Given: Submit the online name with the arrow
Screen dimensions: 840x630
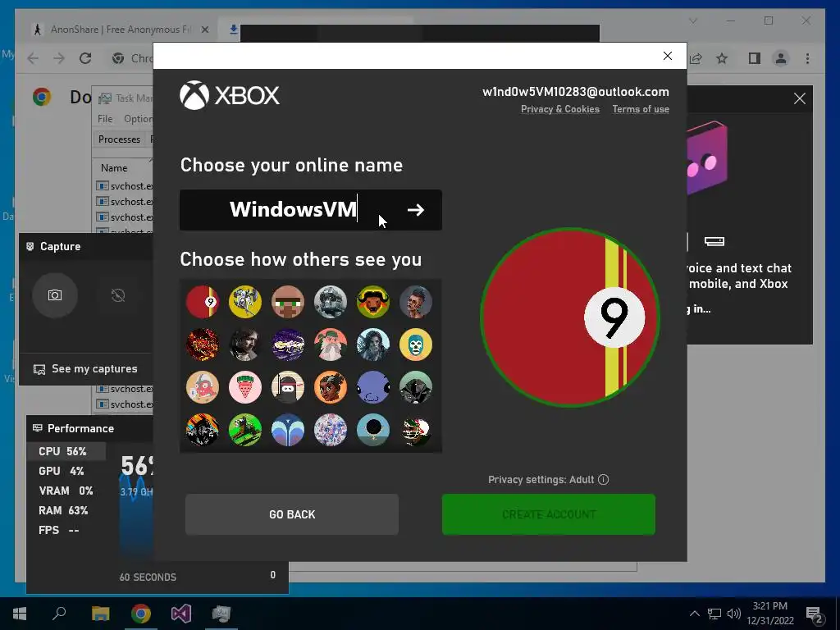Looking at the screenshot, I should click(x=416, y=210).
